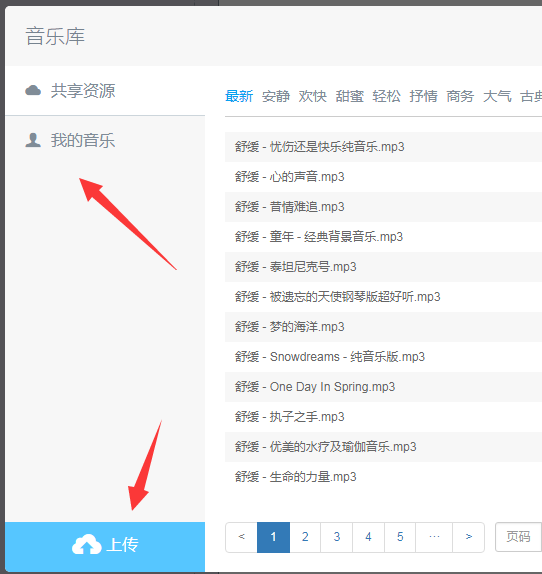Image resolution: width=542 pixels, height=574 pixels.
Task: Click the 页码 page number input field
Action: pyautogui.click(x=519, y=537)
